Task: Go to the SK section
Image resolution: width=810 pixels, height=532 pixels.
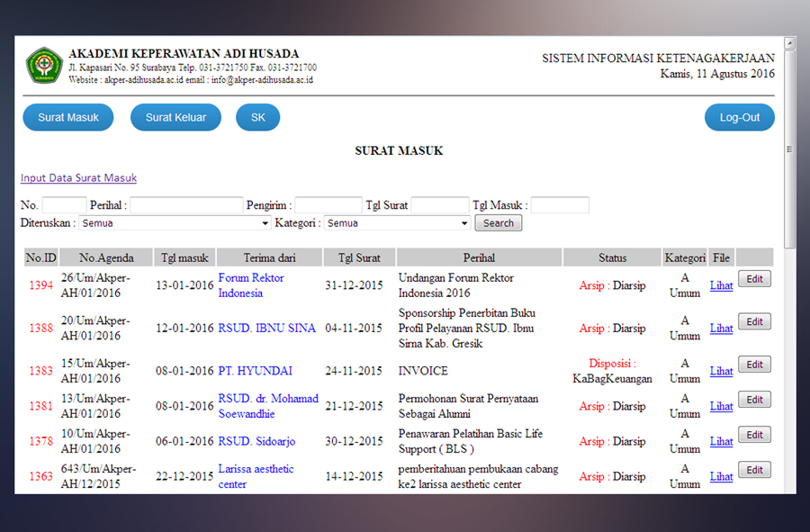Action: click(257, 118)
